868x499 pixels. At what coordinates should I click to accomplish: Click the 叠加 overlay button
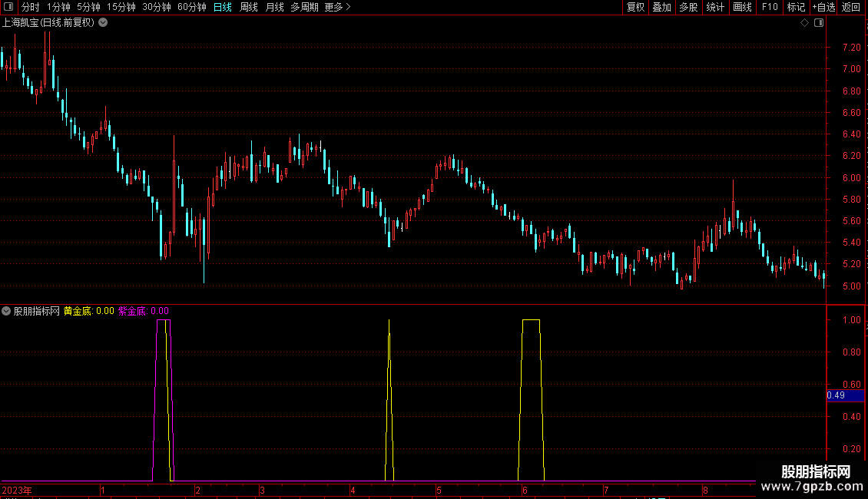[661, 7]
